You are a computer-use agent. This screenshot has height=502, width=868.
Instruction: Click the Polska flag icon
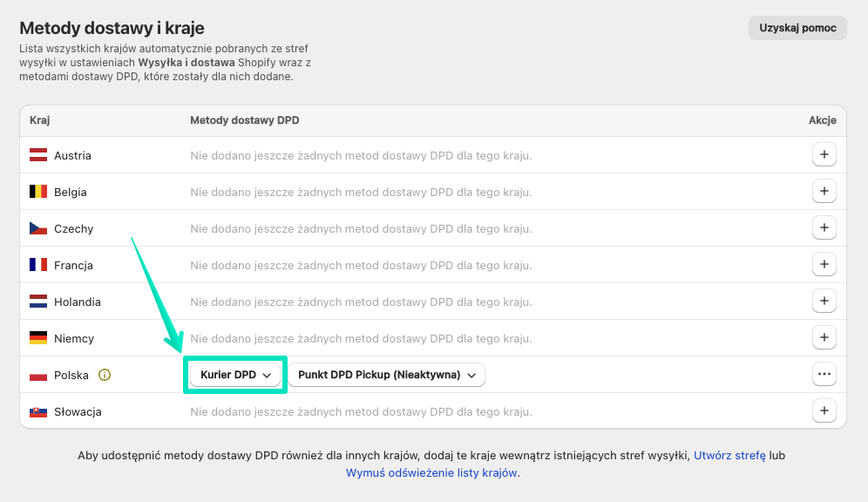38,375
